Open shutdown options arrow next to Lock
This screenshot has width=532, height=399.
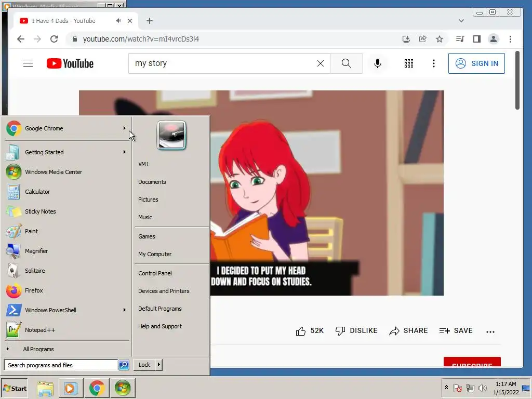(159, 365)
